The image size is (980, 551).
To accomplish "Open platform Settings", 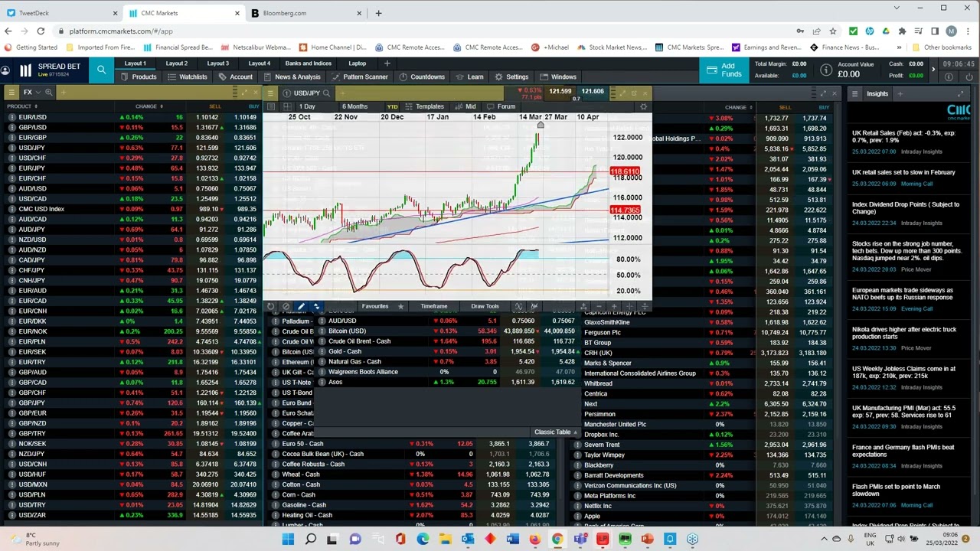I will click(x=511, y=77).
